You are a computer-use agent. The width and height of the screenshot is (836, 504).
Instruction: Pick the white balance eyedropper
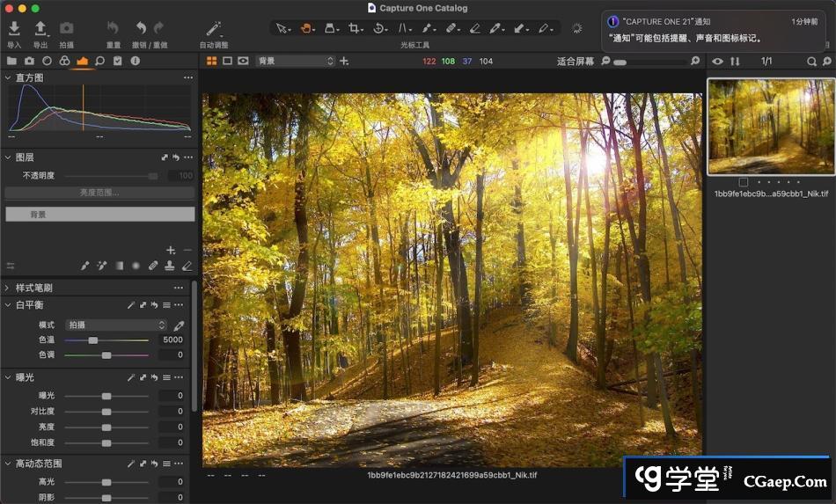[x=179, y=325]
